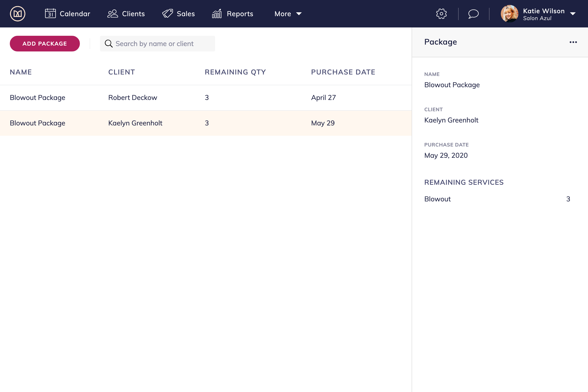Focus the search by name or client field

tap(162, 44)
